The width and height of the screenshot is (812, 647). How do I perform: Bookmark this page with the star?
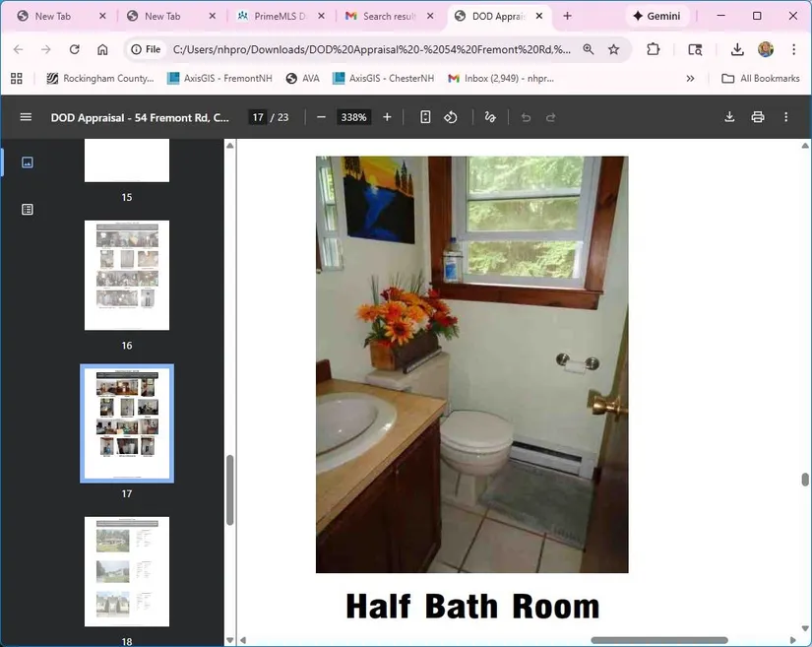click(614, 49)
